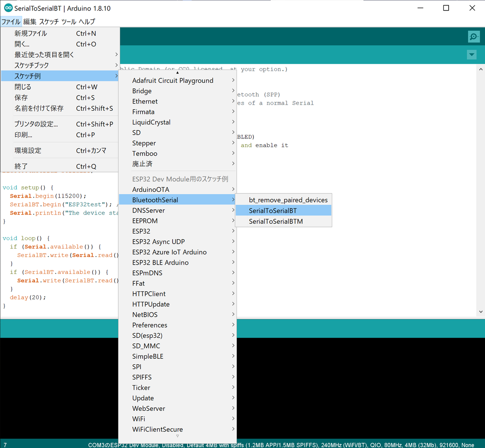Open the スケッチ menu
Screen dimensions: 485x448
point(49,21)
